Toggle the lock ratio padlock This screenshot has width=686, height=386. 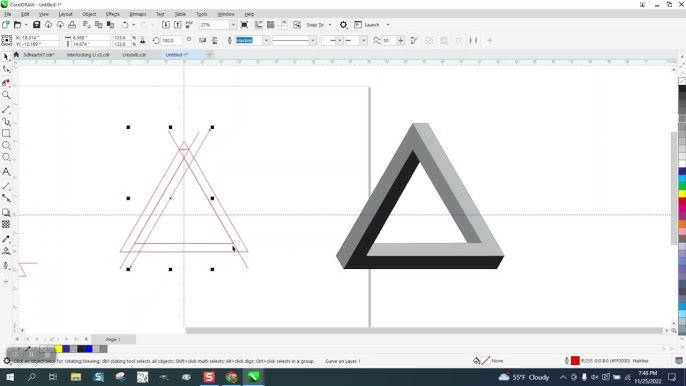pos(142,41)
